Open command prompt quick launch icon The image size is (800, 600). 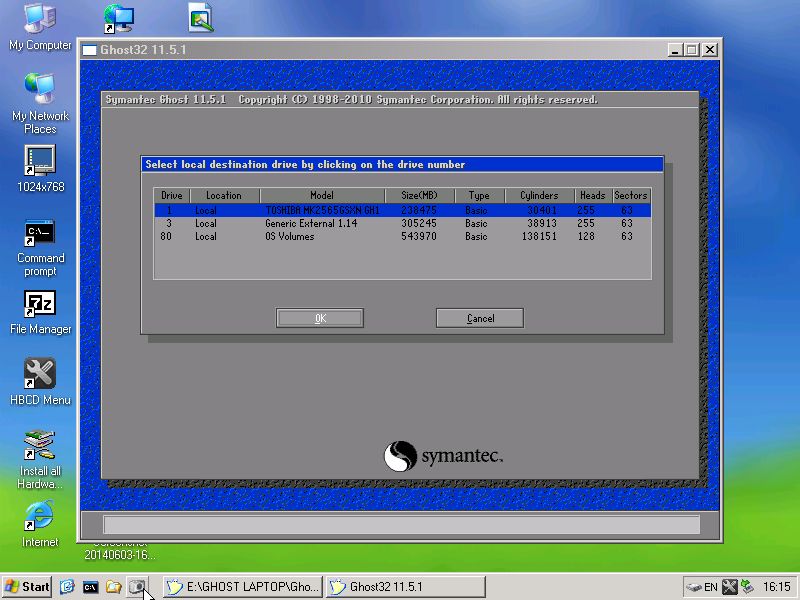pyautogui.click(x=90, y=587)
